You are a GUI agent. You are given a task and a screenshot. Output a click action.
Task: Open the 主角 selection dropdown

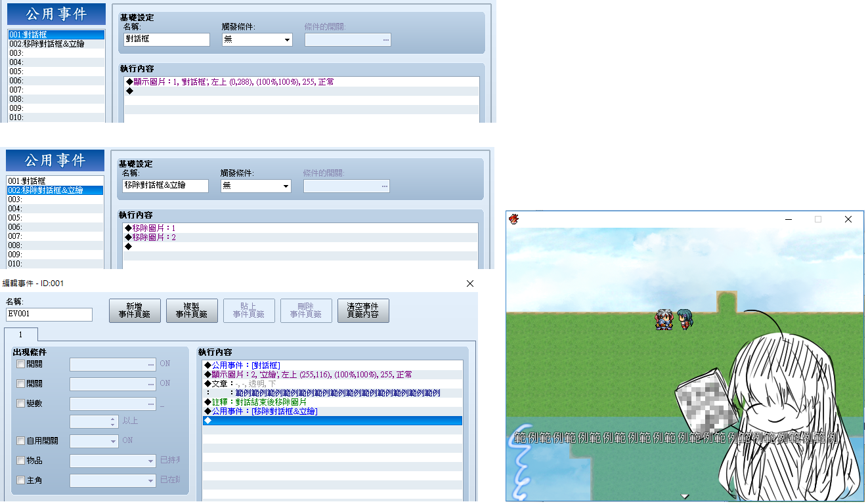click(113, 481)
